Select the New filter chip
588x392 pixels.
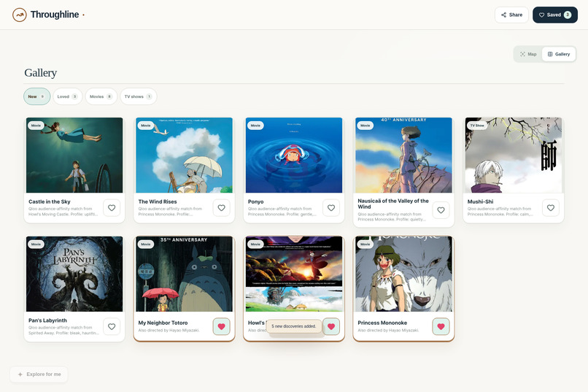(x=36, y=96)
